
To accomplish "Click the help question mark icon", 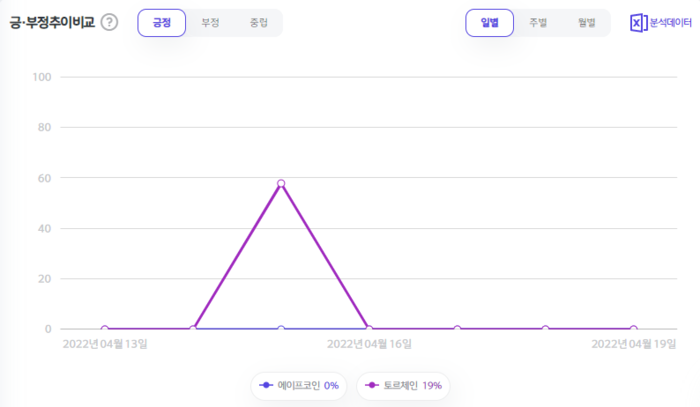I will tap(109, 23).
